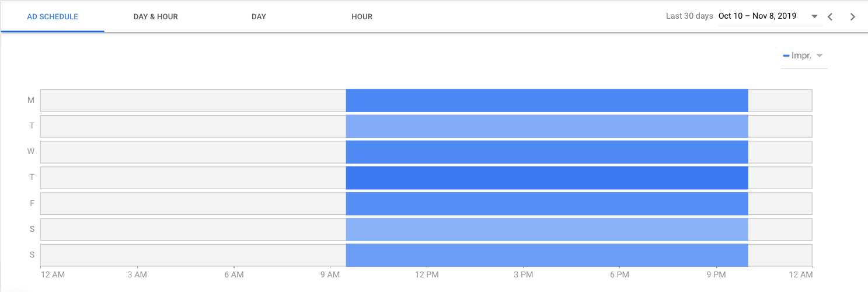Click Monday's unscheduled gray morning area
This screenshot has height=292, width=868.
point(193,100)
